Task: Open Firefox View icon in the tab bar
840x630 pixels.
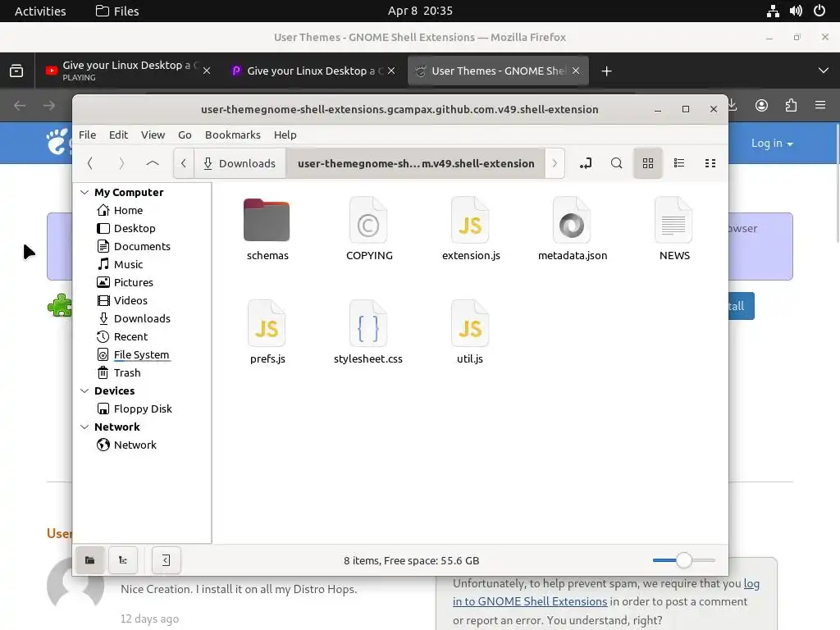Action: point(16,71)
